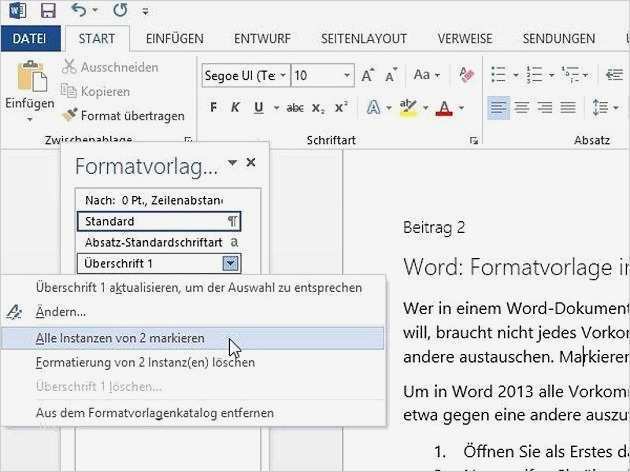Open the font color dropdown arrow
This screenshot has height=472, width=630.
tap(461, 108)
